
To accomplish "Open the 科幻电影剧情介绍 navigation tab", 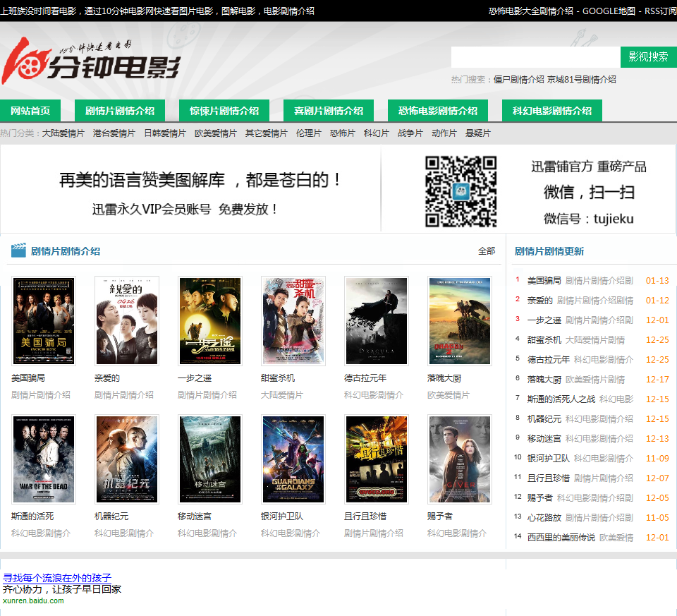I will [551, 111].
